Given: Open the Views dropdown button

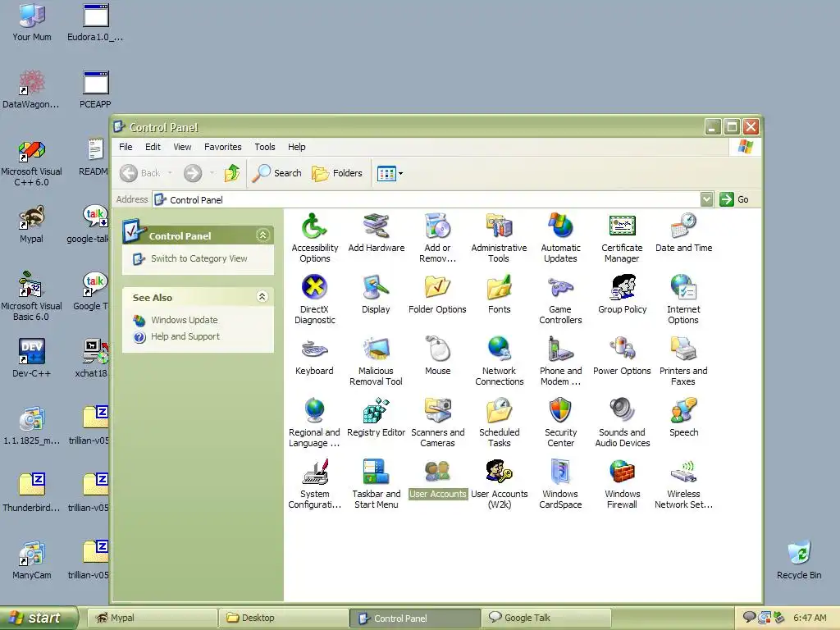Looking at the screenshot, I should tap(390, 173).
